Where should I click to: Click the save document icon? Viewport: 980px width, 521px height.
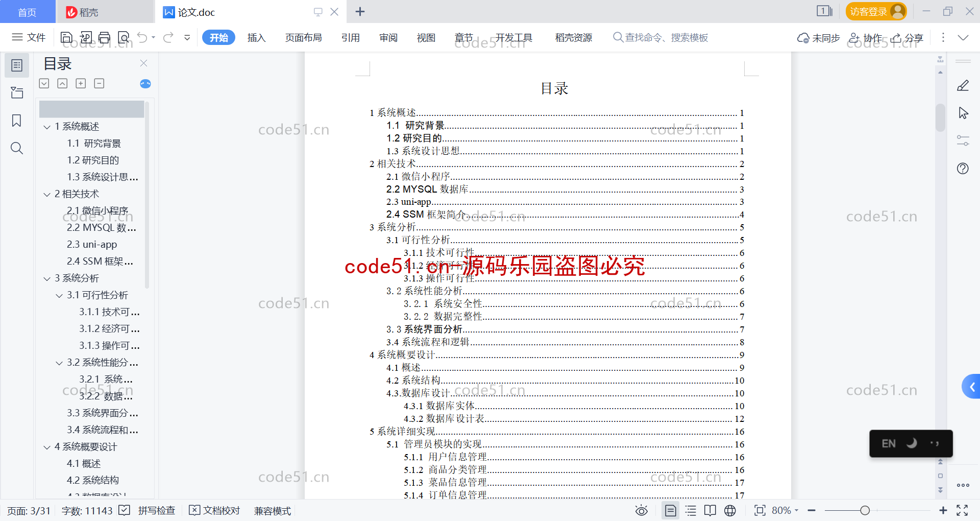tap(66, 37)
